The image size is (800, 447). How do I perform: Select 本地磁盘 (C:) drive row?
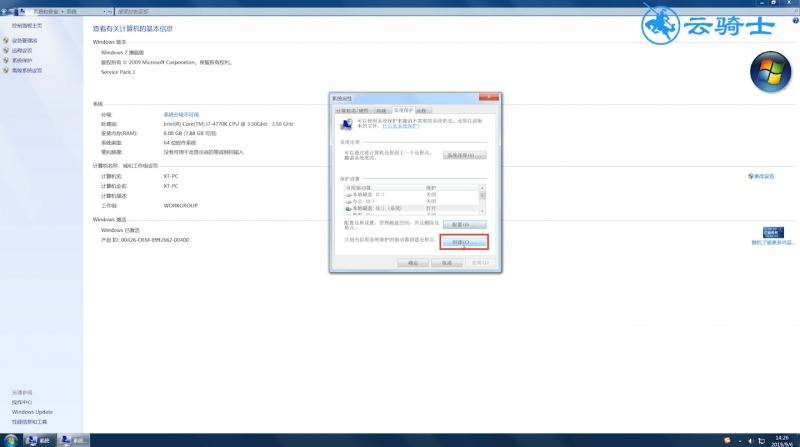411,194
